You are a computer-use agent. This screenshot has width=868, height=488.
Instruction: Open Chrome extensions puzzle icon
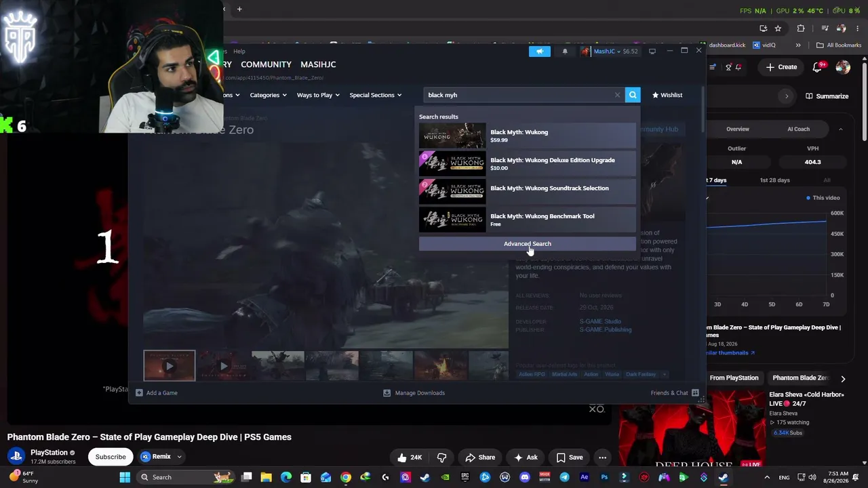801,28
